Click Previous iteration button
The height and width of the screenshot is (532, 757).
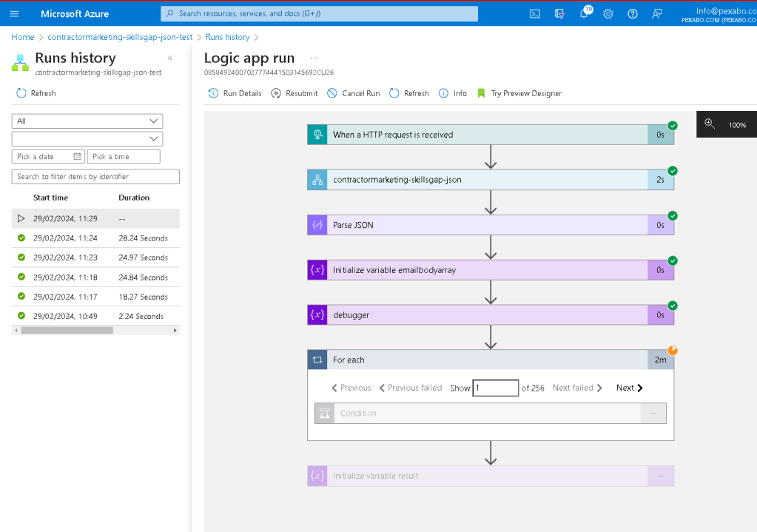pyautogui.click(x=351, y=388)
